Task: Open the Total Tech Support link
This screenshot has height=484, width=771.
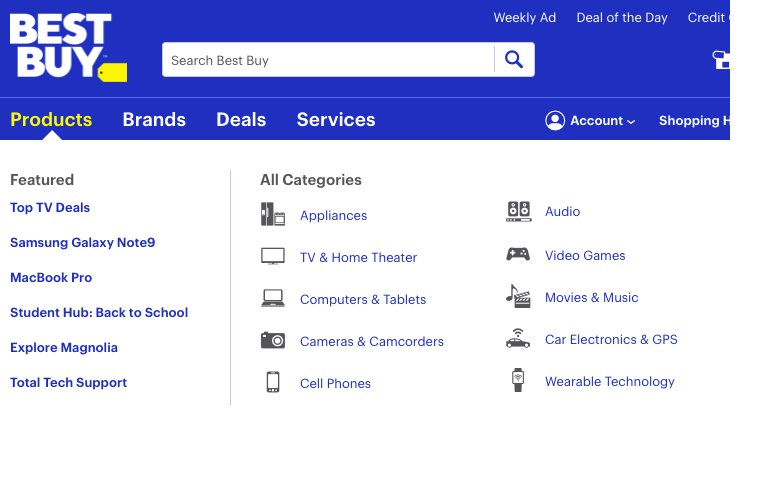Action: [x=68, y=382]
